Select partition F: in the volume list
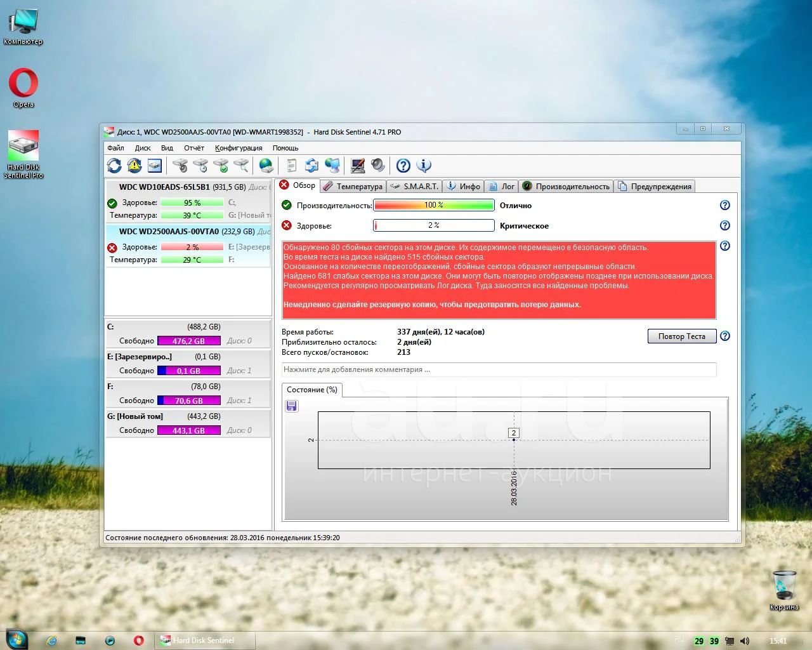Viewport: 812px width, 650px height. tap(188, 393)
